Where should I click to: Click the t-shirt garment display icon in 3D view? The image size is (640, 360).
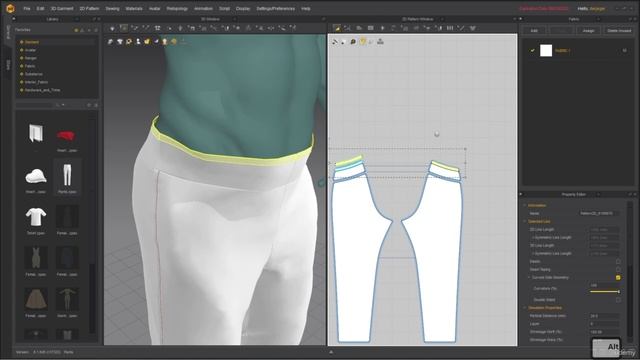(x=120, y=41)
